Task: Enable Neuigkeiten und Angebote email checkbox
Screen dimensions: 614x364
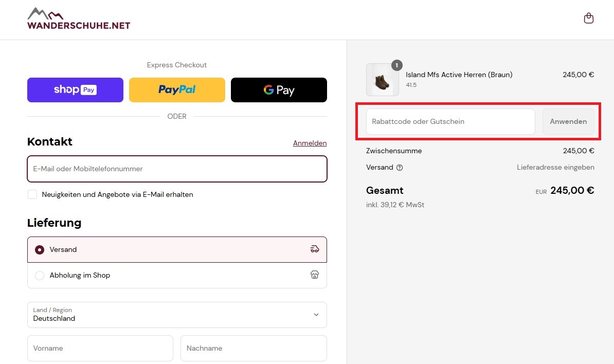Action: (32, 194)
